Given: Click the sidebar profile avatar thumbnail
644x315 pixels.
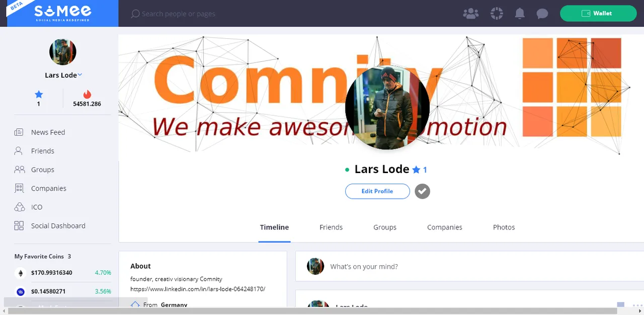Looking at the screenshot, I should point(63,51).
